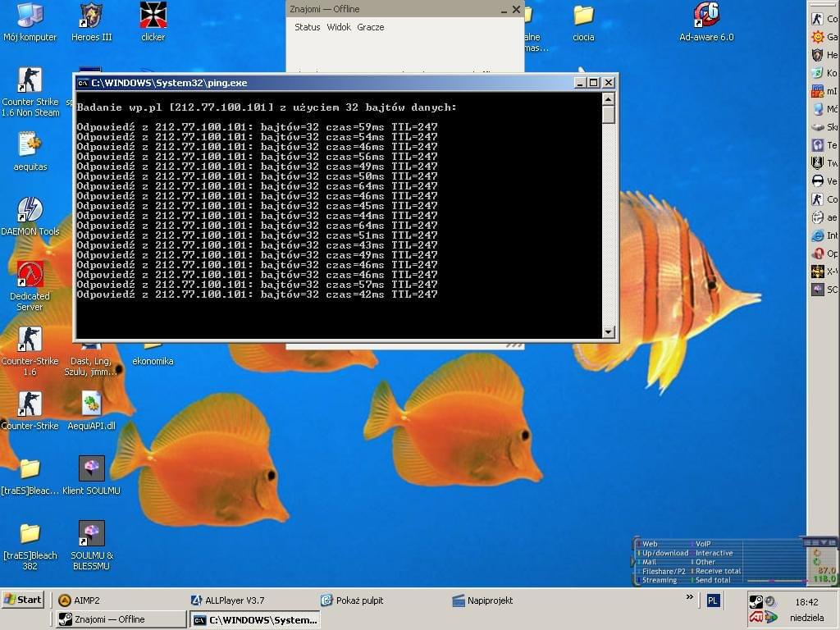
Task: Click the Steam icon in system tray
Action: coord(756,601)
